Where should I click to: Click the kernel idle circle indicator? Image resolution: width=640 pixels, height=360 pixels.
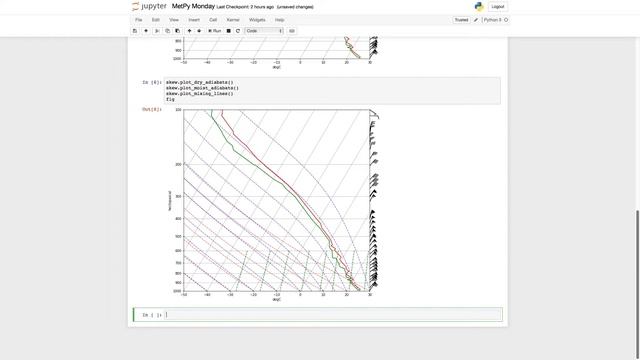[506, 20]
